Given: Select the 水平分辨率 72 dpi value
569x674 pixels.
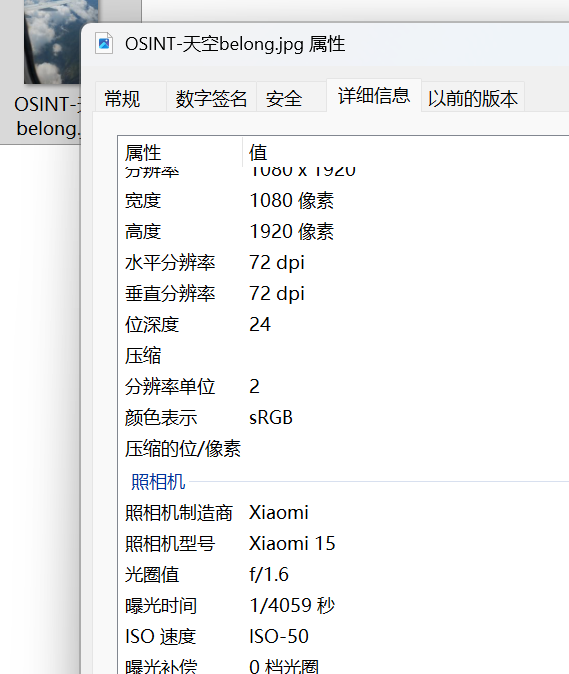Looking at the screenshot, I should tap(277, 263).
